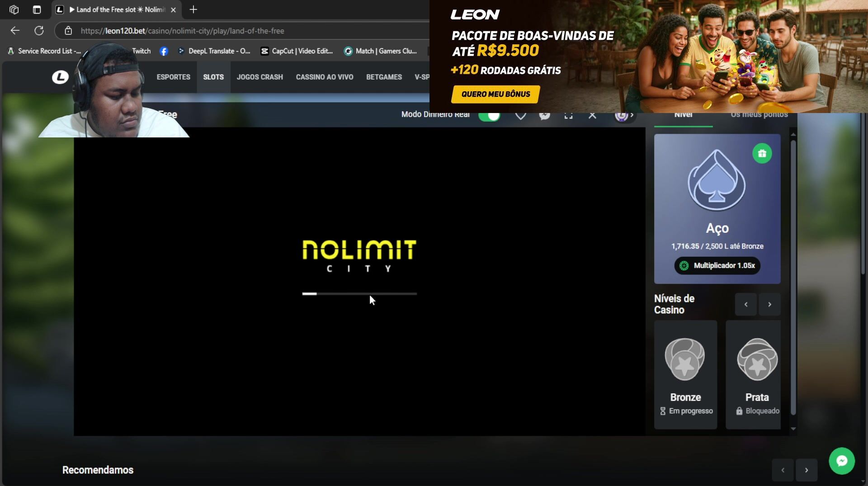The image size is (868, 486).
Task: Click the 'Bloqueado' status under Prata
Action: 757,411
